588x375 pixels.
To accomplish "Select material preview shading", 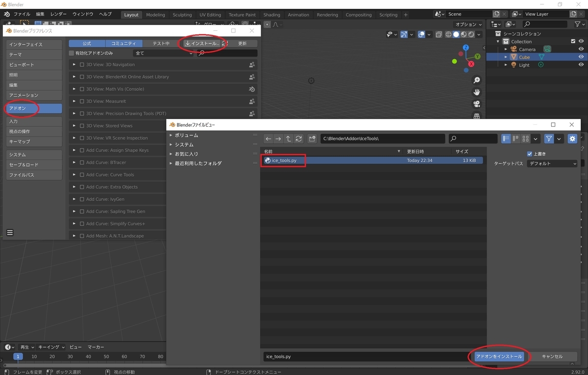I will [x=464, y=34].
